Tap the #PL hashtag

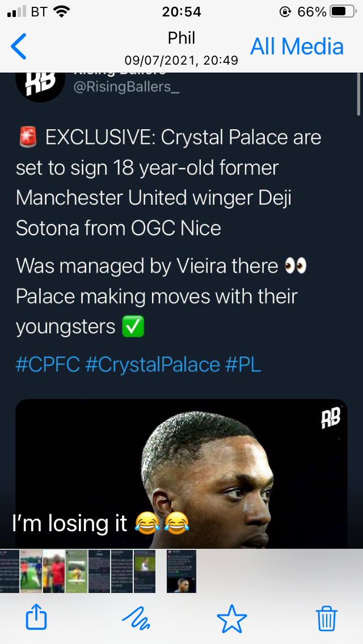pyautogui.click(x=243, y=365)
